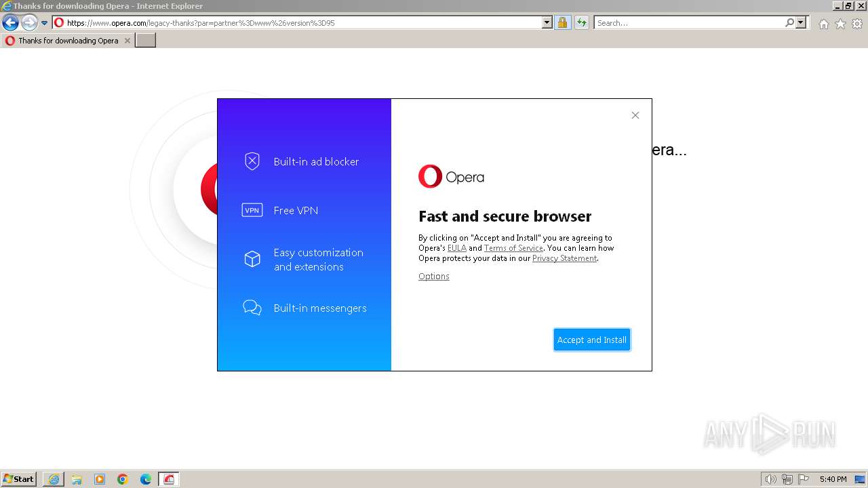The width and height of the screenshot is (868, 488).
Task: Close the Thanks for downloading Opera tab
Action: 127,41
